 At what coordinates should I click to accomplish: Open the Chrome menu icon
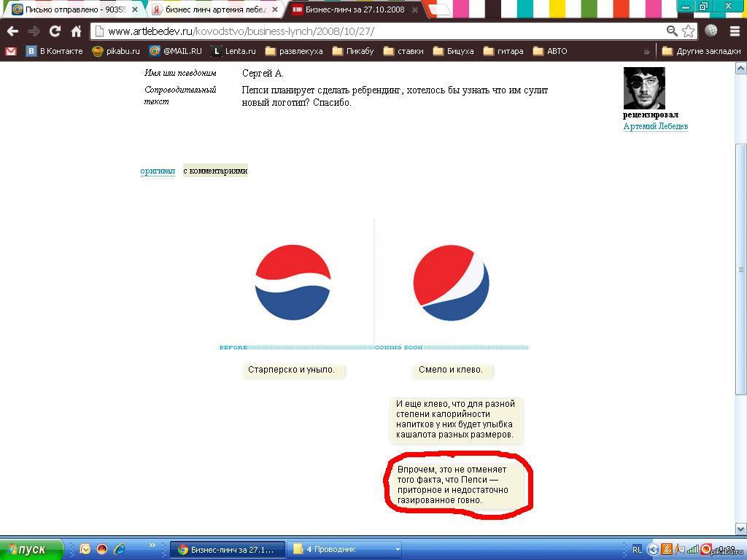(735, 31)
